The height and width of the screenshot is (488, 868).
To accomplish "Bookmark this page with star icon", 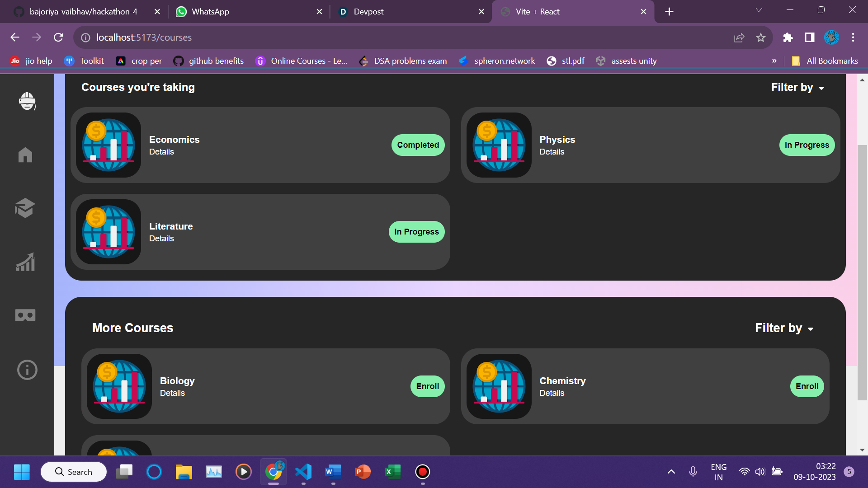I will pyautogui.click(x=761, y=38).
